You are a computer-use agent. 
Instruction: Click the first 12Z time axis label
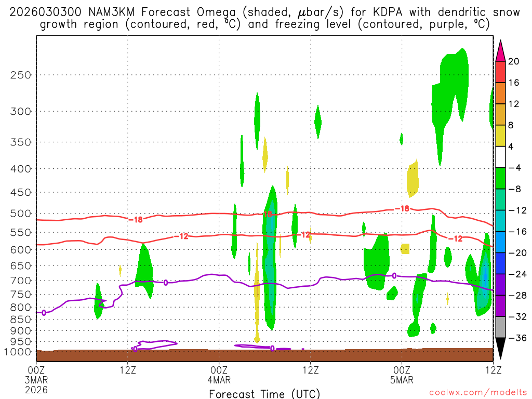128,370
